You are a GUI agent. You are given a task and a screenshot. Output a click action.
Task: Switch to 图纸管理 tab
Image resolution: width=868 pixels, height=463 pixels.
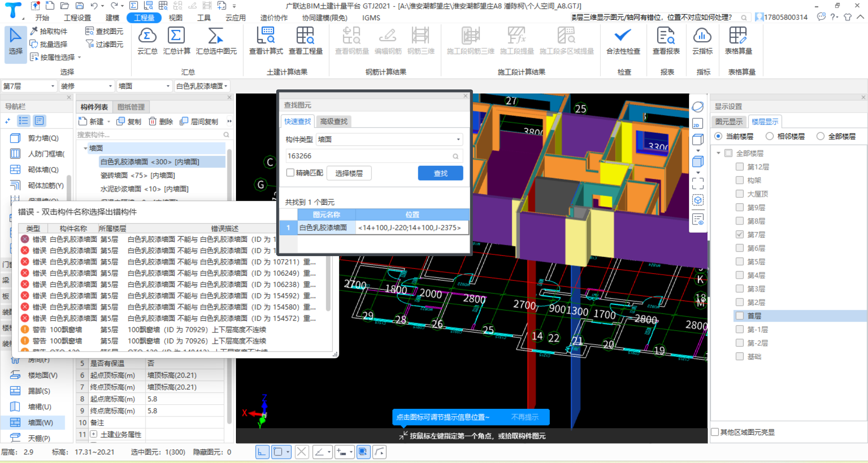coord(131,107)
